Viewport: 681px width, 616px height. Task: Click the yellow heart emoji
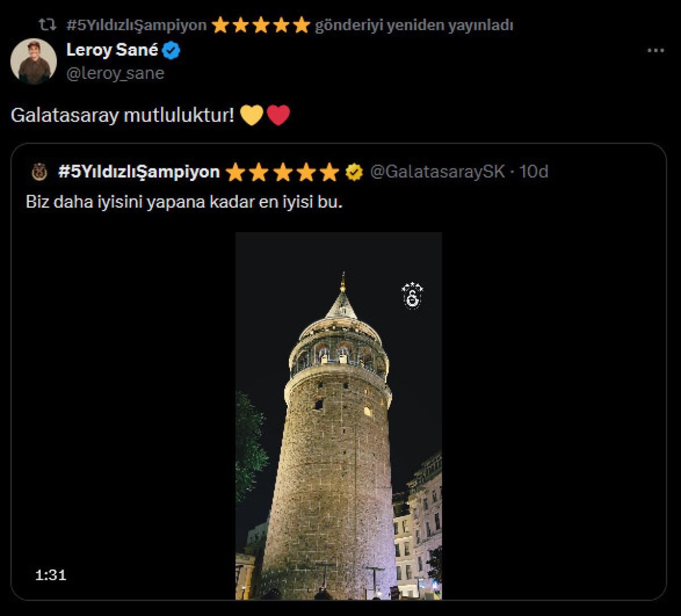coord(251,116)
